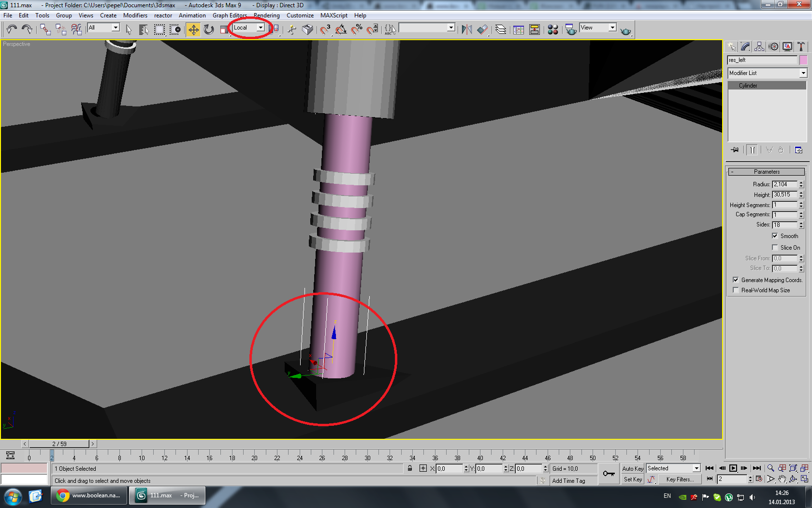Click the pink object color swatch
Screen dimensions: 812x508
pyautogui.click(x=803, y=60)
